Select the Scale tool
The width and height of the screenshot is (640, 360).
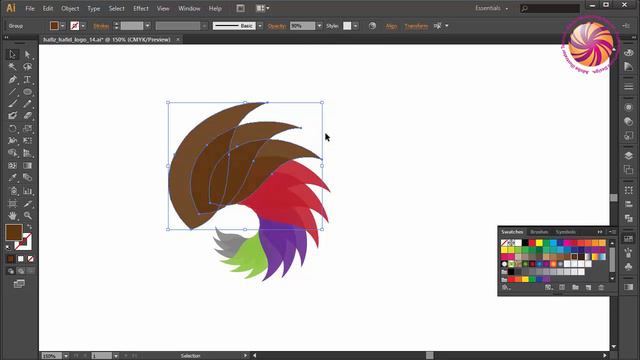pyautogui.click(x=27, y=129)
